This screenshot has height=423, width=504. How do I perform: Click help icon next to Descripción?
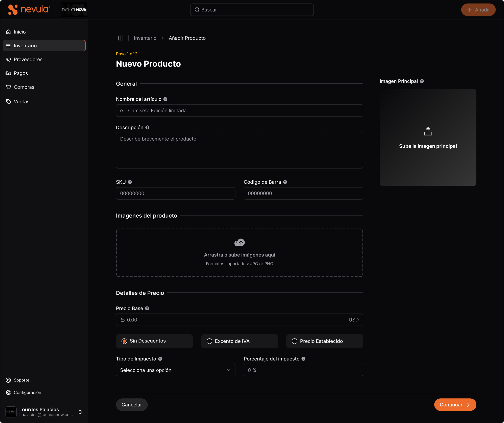(147, 127)
